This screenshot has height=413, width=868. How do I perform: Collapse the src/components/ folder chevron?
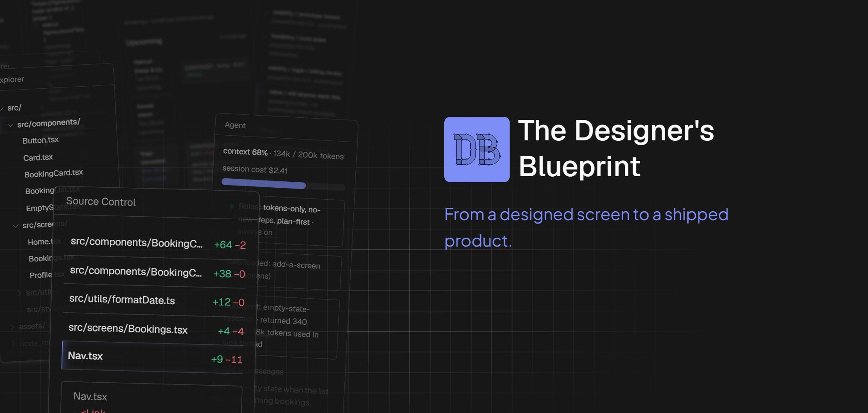[10, 125]
